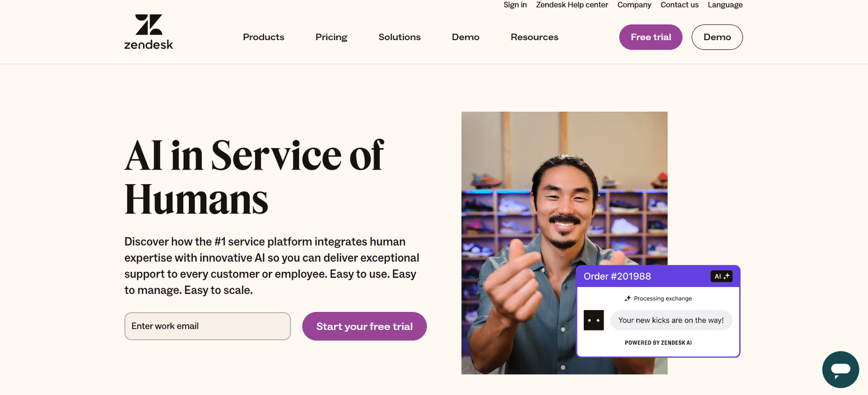Click the POWERED BY ZENDESK AI text
868x395 pixels.
[x=658, y=343]
